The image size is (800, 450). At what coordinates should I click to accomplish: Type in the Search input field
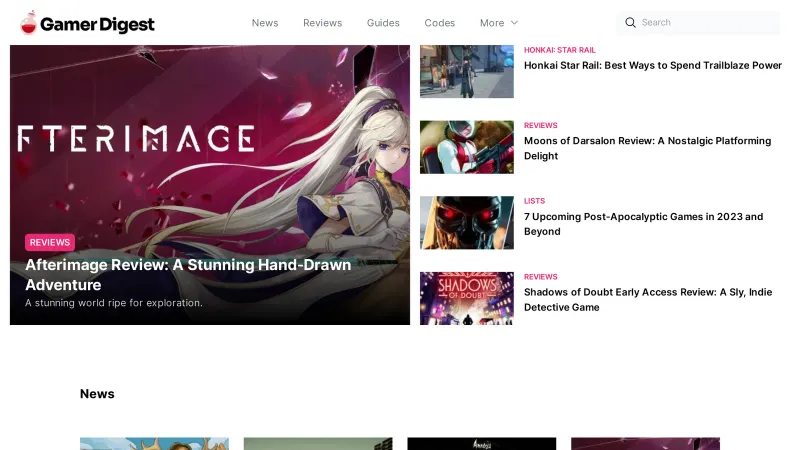(x=705, y=22)
